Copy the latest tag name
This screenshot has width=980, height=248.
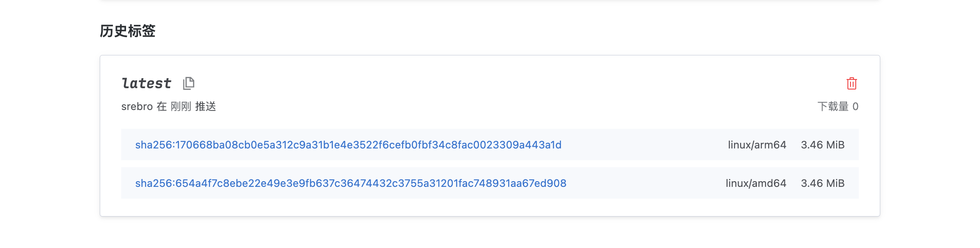pyautogui.click(x=189, y=83)
